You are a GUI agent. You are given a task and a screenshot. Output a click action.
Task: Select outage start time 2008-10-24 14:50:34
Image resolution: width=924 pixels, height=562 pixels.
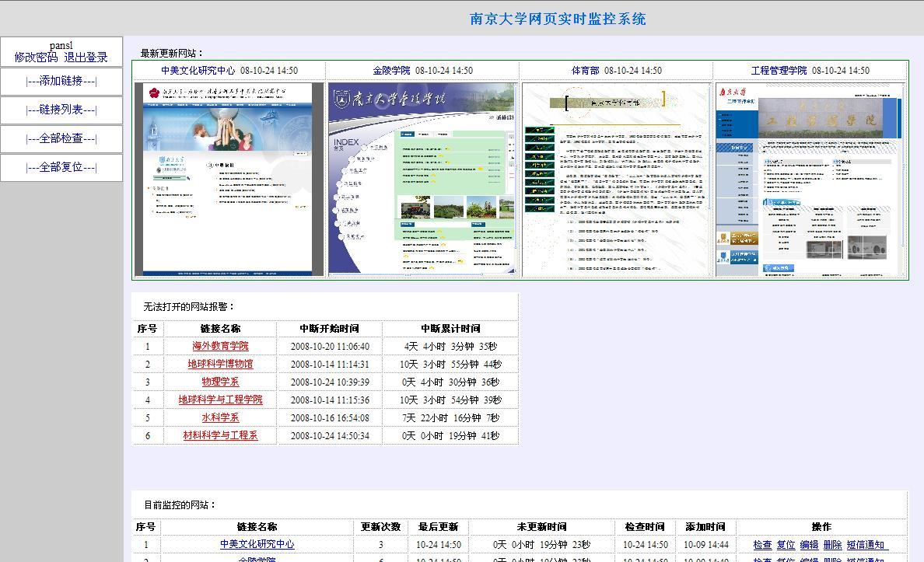click(x=330, y=435)
